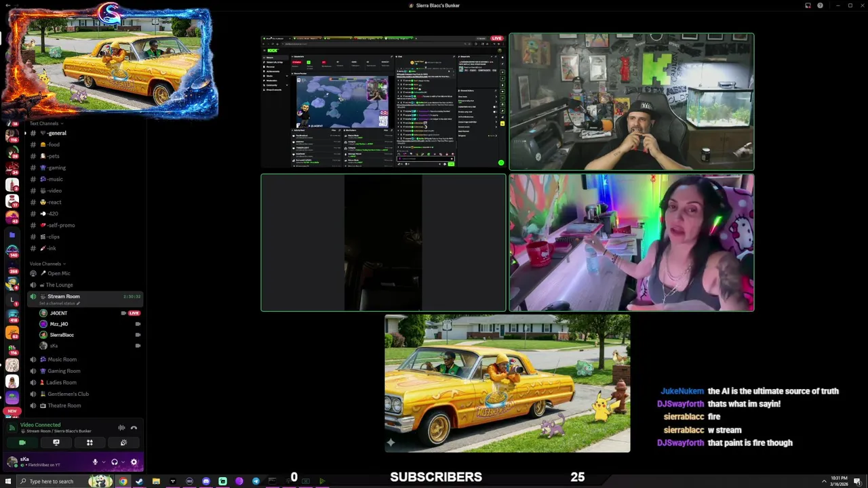Join The Lounge voice channel

pyautogui.click(x=85, y=285)
